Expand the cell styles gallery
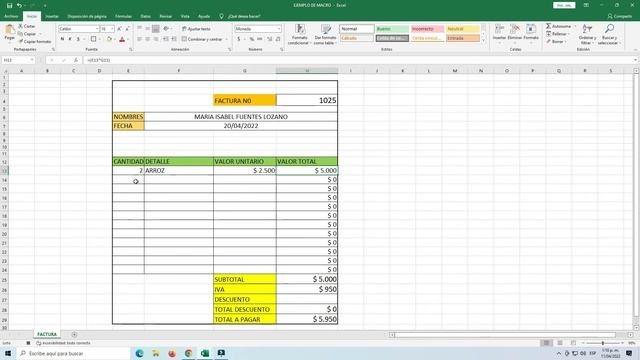Image resolution: width=640 pixels, height=360 pixels. click(x=484, y=41)
